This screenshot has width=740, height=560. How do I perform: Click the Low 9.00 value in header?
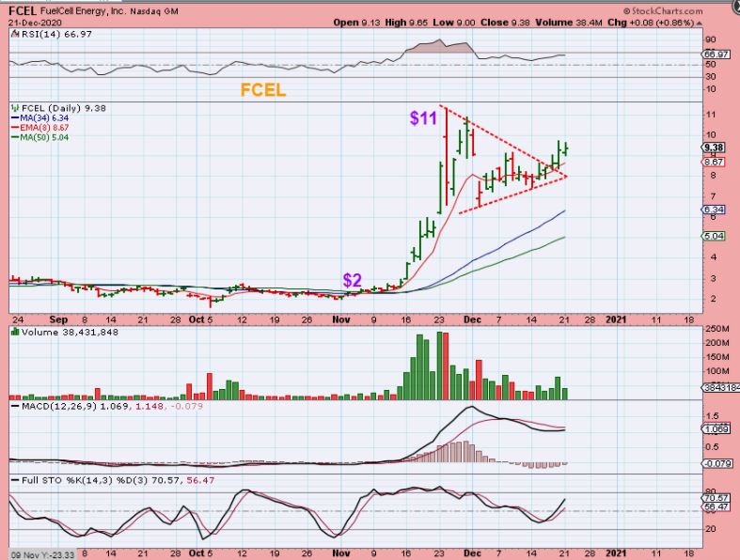coord(454,23)
